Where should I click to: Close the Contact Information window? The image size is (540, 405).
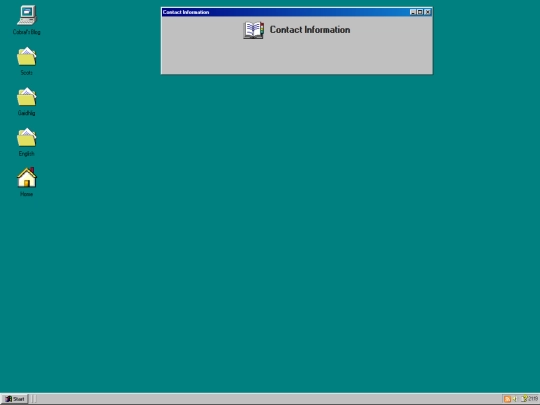[427, 12]
